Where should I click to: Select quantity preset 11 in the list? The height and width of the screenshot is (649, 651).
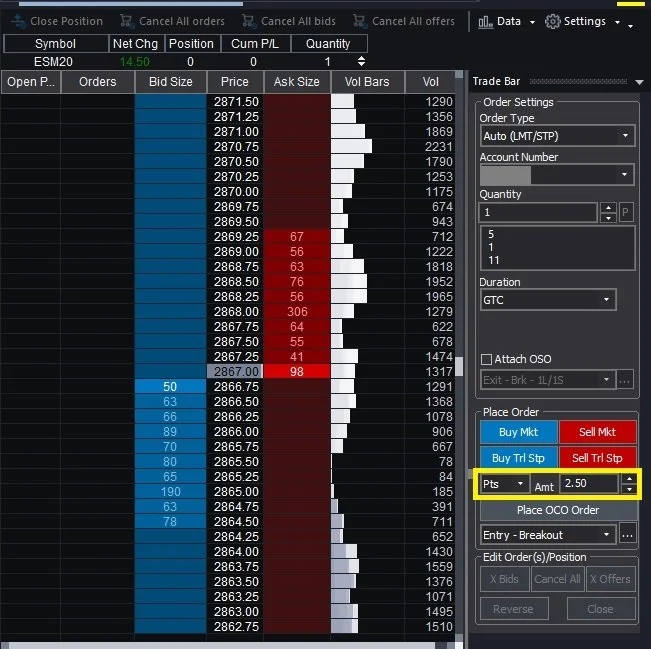point(493,260)
